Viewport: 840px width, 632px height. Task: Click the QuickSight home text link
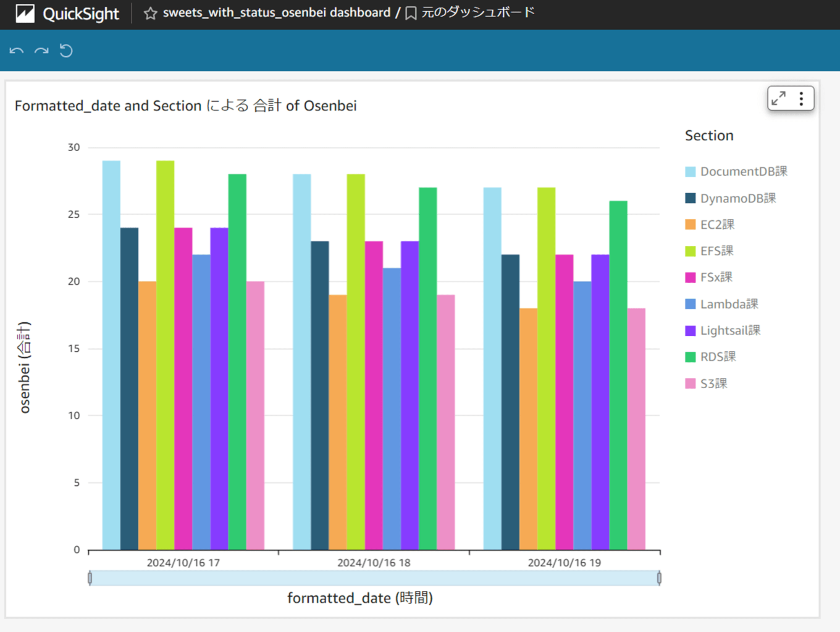[81, 14]
